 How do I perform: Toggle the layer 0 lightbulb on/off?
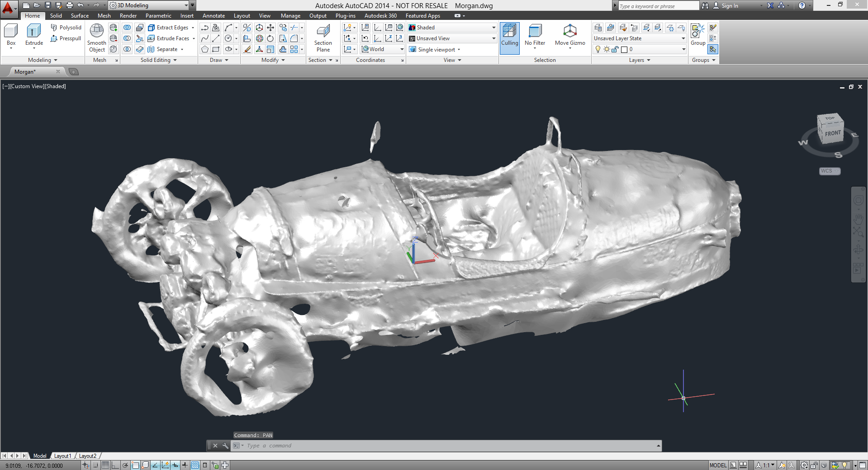[598, 49]
